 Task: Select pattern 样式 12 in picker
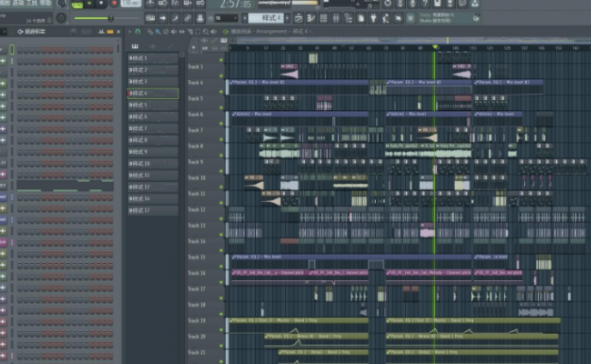(x=153, y=187)
